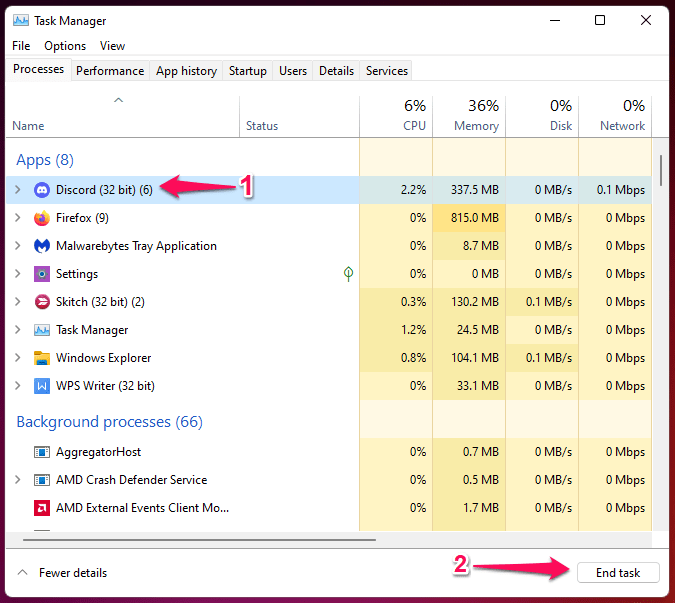Click the WPS Writer icon
The height and width of the screenshot is (603, 675).
pos(42,386)
